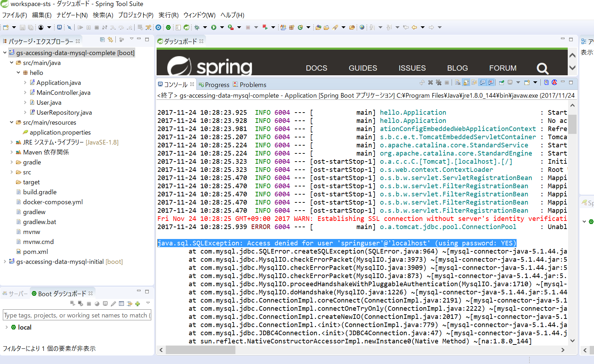Click the Boot Dashboard filter text field
This screenshot has width=594, height=364.
point(77,315)
